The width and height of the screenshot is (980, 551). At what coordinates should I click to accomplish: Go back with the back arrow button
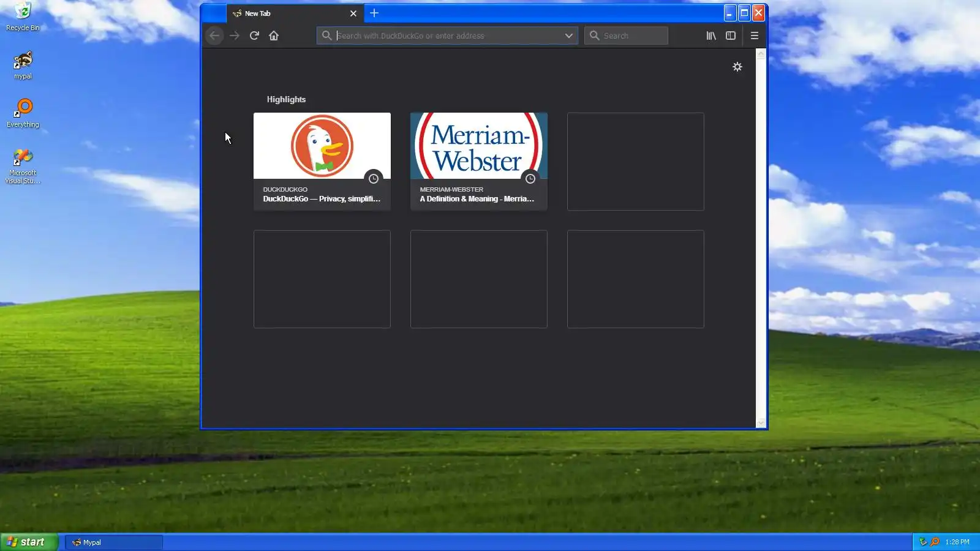214,36
